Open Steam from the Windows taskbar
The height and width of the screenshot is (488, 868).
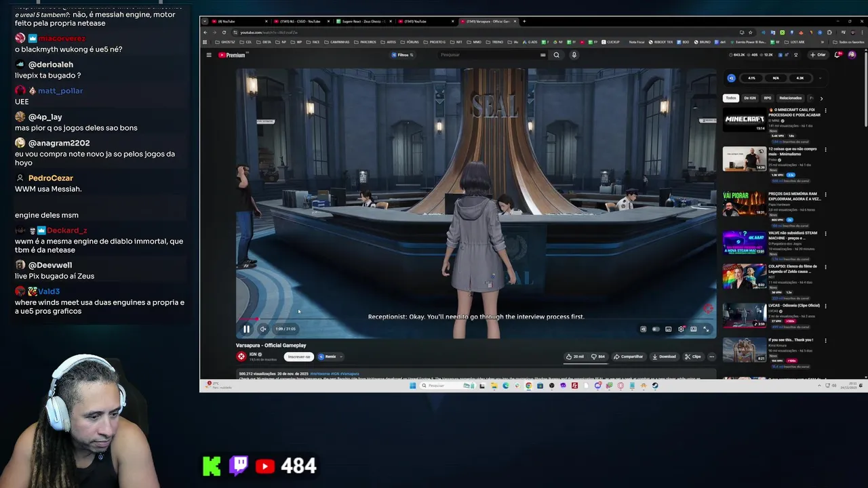(655, 386)
